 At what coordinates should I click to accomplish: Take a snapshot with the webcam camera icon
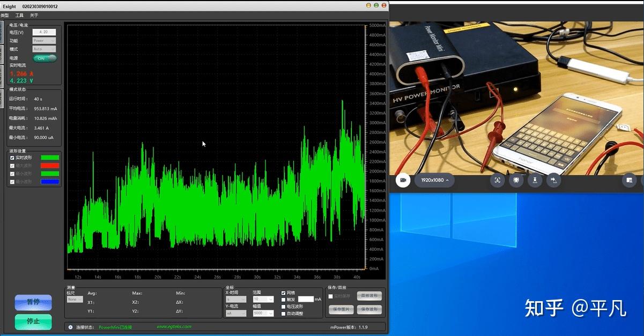[403, 181]
